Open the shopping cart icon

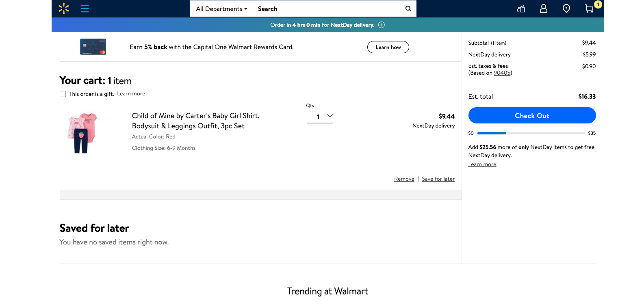pos(590,9)
